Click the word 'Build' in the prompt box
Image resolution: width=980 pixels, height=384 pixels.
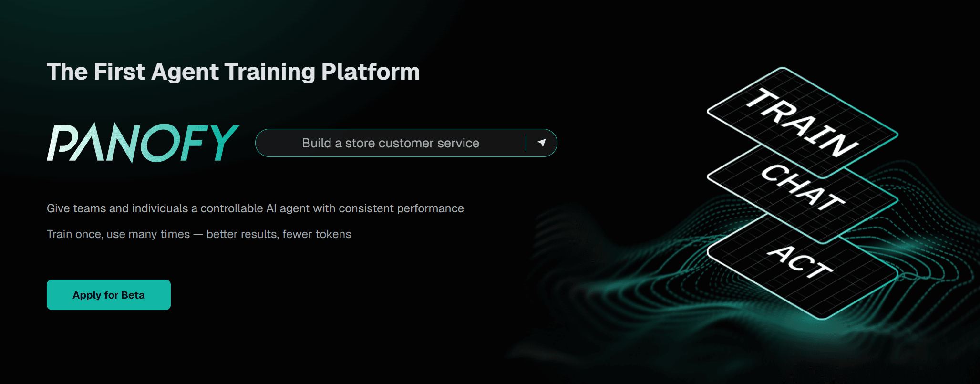316,143
